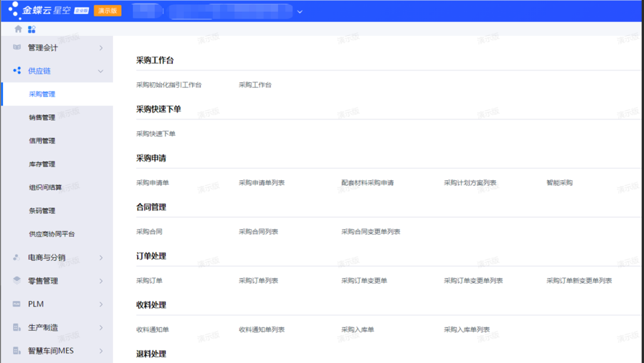The width and height of the screenshot is (644, 363).
Task: Open the top organization dropdown arrow
Action: pos(300,12)
